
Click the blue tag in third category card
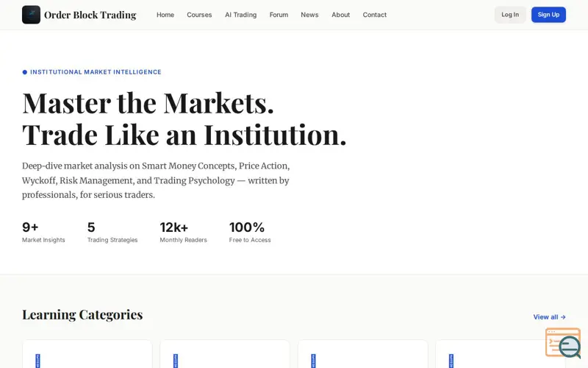pos(314,361)
